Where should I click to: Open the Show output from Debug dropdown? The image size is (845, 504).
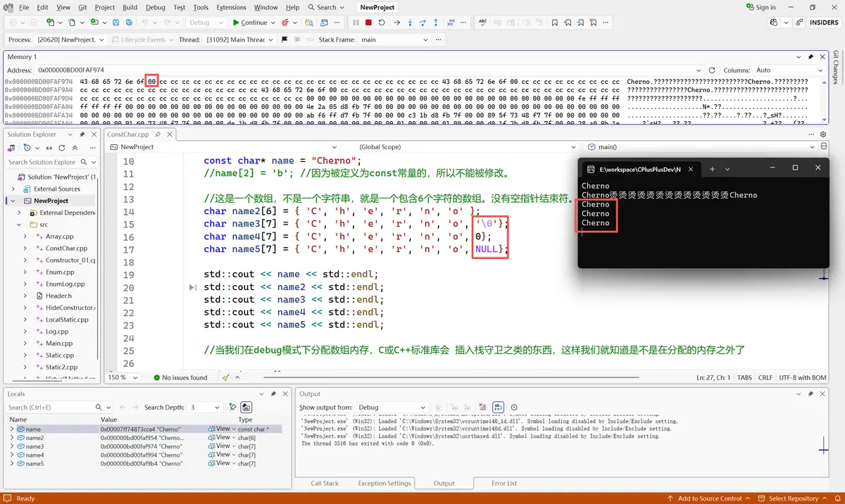391,407
